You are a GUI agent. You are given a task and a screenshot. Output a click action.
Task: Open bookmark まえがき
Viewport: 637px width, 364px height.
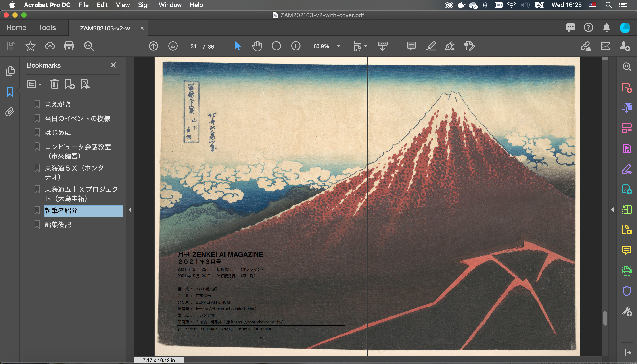[58, 104]
